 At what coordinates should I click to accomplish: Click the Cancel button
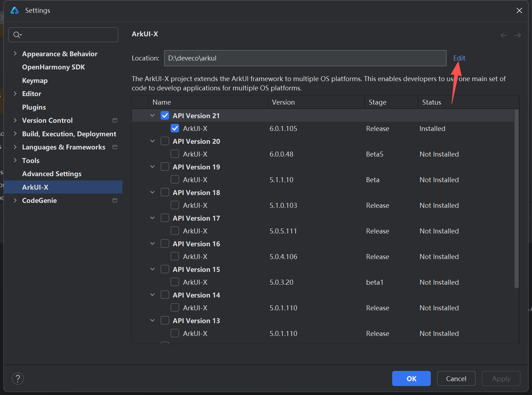pos(456,379)
